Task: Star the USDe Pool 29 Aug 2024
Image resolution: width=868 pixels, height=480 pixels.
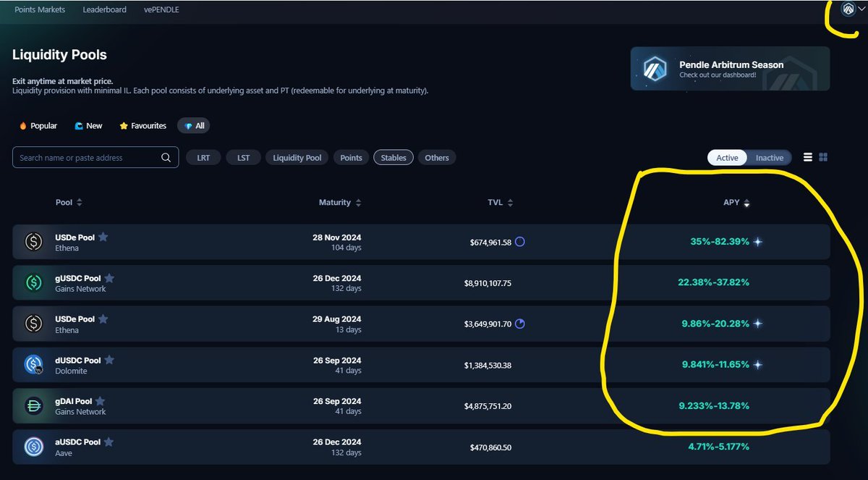Action: pyautogui.click(x=103, y=319)
